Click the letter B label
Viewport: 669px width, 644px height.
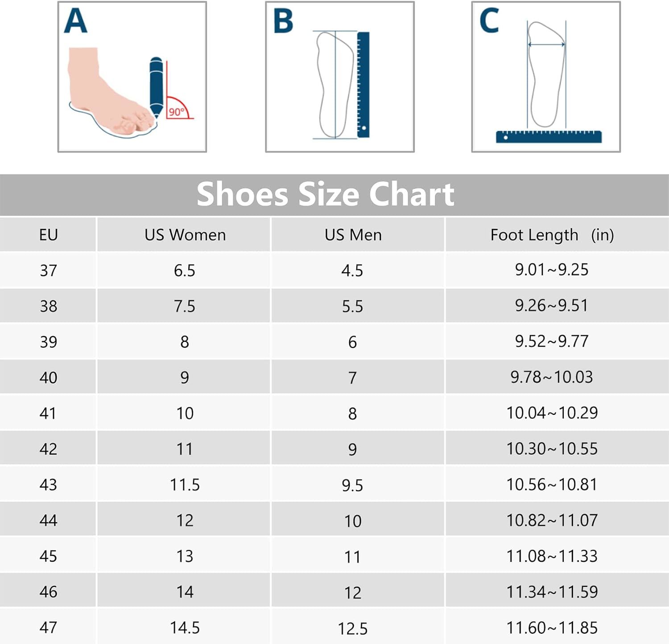click(x=283, y=21)
